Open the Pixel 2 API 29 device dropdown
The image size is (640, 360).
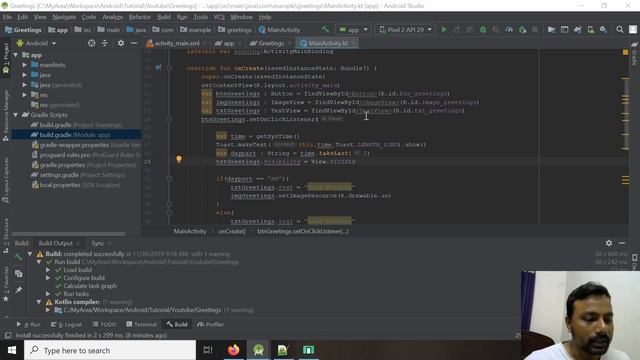pyautogui.click(x=405, y=30)
